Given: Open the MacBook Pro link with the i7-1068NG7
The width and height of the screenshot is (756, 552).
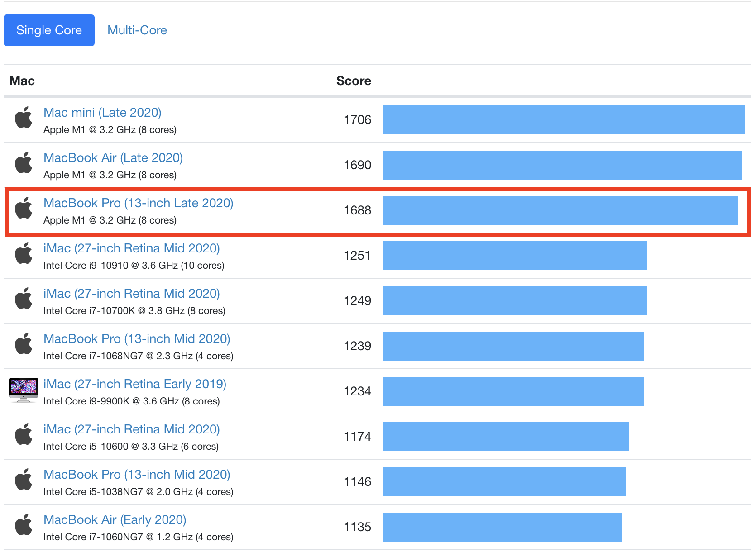Looking at the screenshot, I should click(x=137, y=339).
